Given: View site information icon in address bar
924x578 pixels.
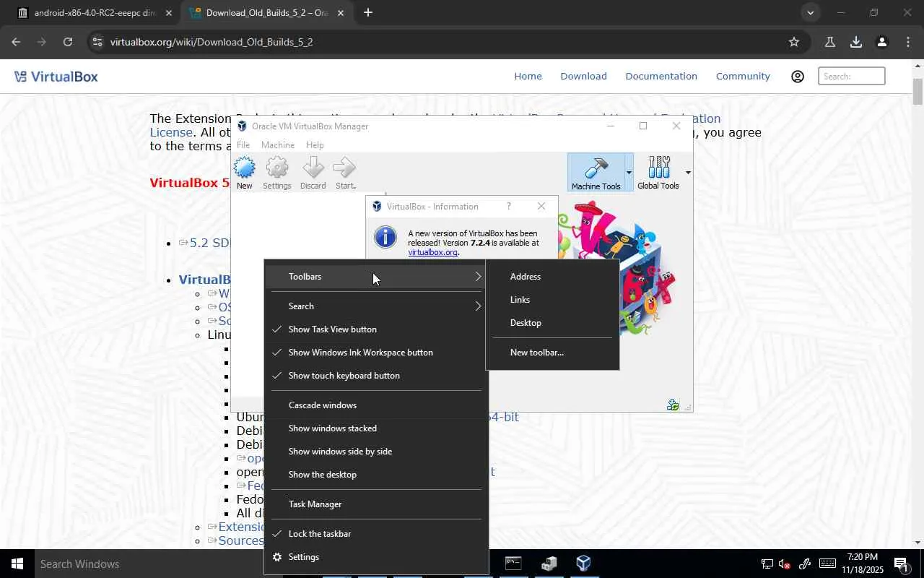Looking at the screenshot, I should tap(97, 42).
